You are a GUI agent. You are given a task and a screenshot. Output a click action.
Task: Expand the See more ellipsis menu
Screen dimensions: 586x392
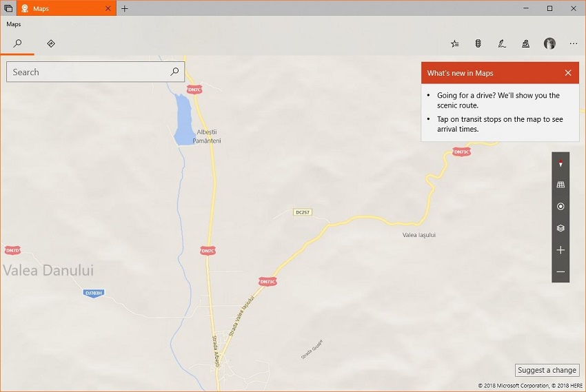point(573,43)
